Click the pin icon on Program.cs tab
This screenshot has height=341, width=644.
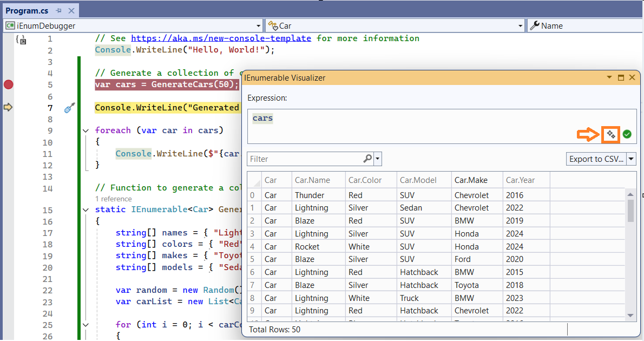pyautogui.click(x=59, y=11)
